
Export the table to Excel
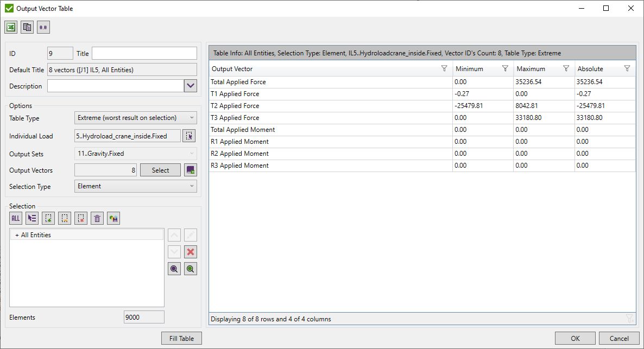point(10,27)
